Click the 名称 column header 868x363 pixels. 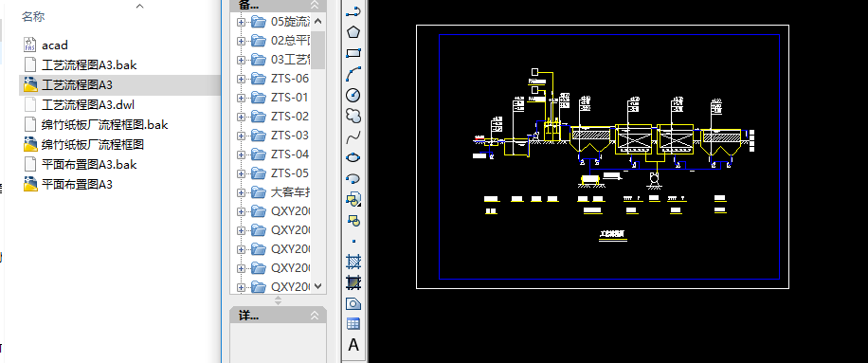coord(33,17)
